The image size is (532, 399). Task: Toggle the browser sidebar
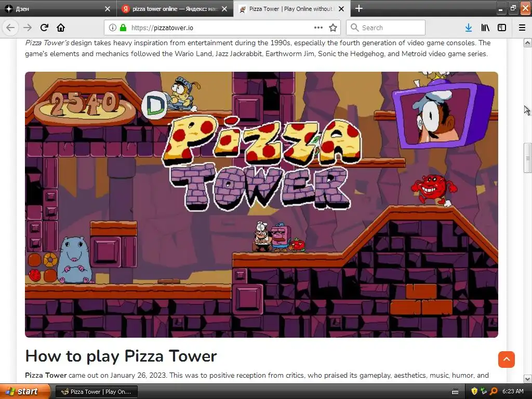pos(502,28)
